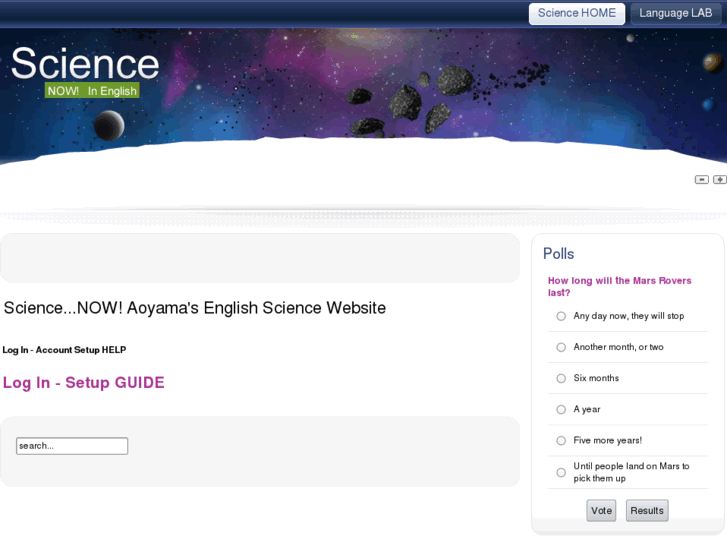This screenshot has height=545, width=727.
Task: Click 'Log In - Account Setup HELP' link
Action: [64, 350]
